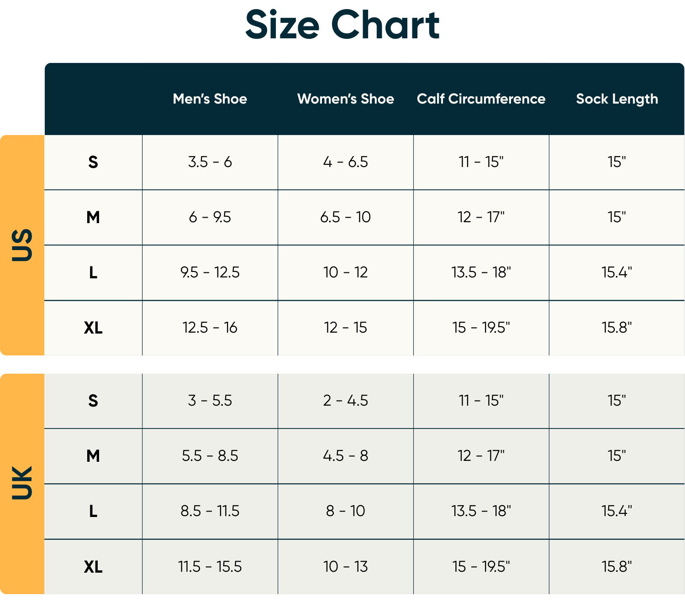Click the US size L sock length 15.4"

coord(617,272)
